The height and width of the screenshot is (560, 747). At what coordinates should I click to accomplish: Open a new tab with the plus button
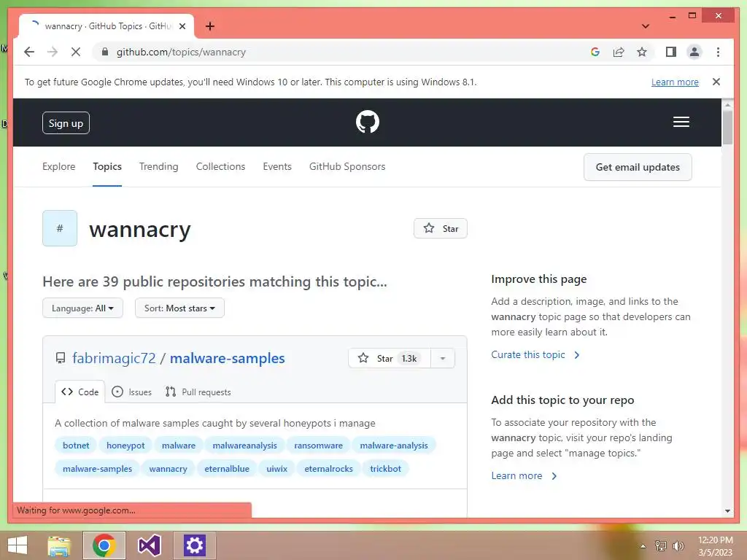[x=210, y=26]
